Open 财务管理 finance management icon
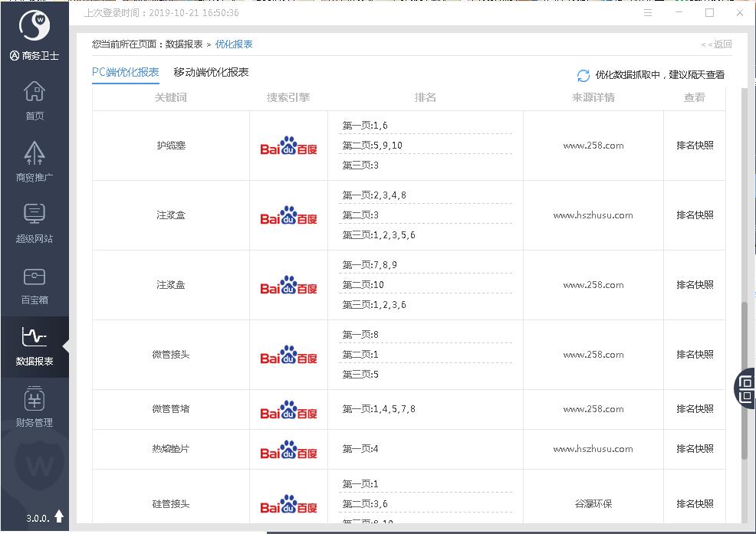The width and height of the screenshot is (756, 534). (x=35, y=406)
